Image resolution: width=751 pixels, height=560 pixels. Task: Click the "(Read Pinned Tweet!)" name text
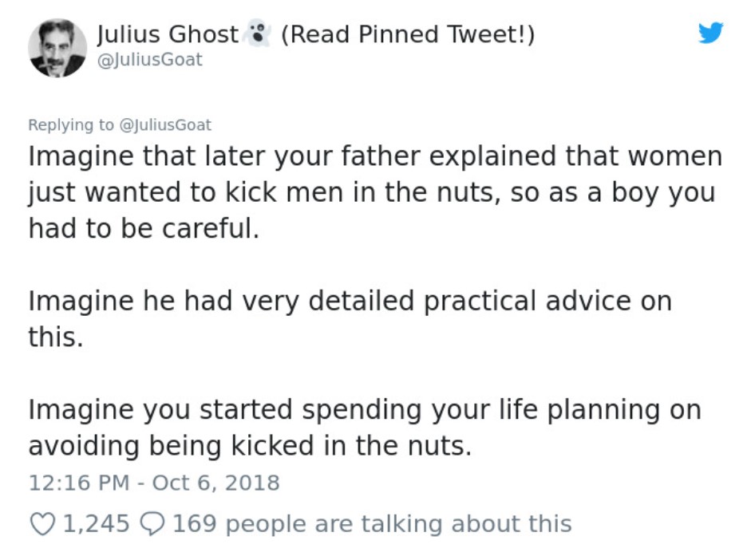click(x=408, y=34)
